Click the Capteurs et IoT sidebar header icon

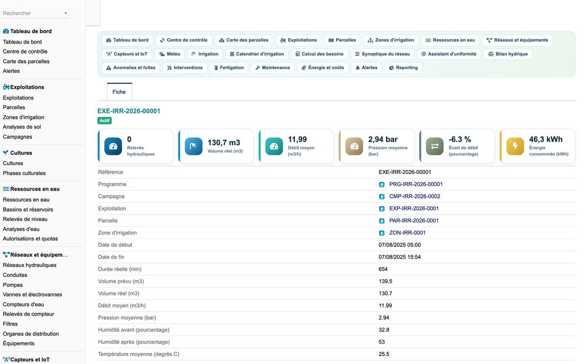6,360
